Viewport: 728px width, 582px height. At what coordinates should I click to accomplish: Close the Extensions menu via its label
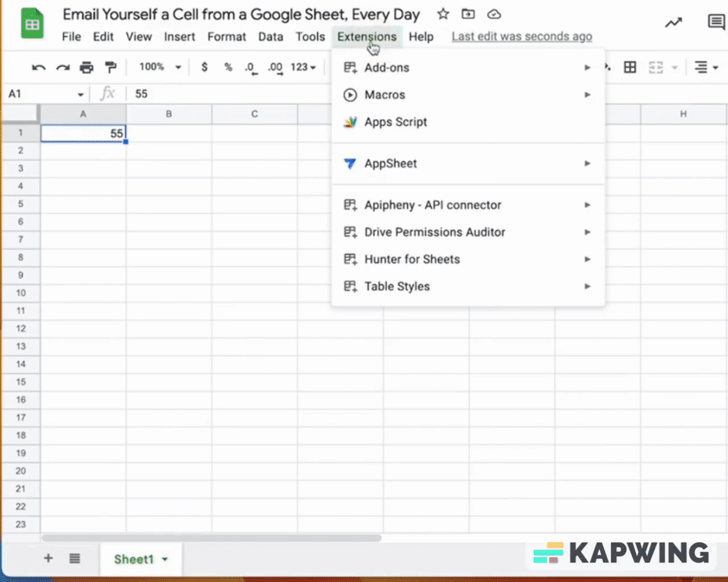367,37
